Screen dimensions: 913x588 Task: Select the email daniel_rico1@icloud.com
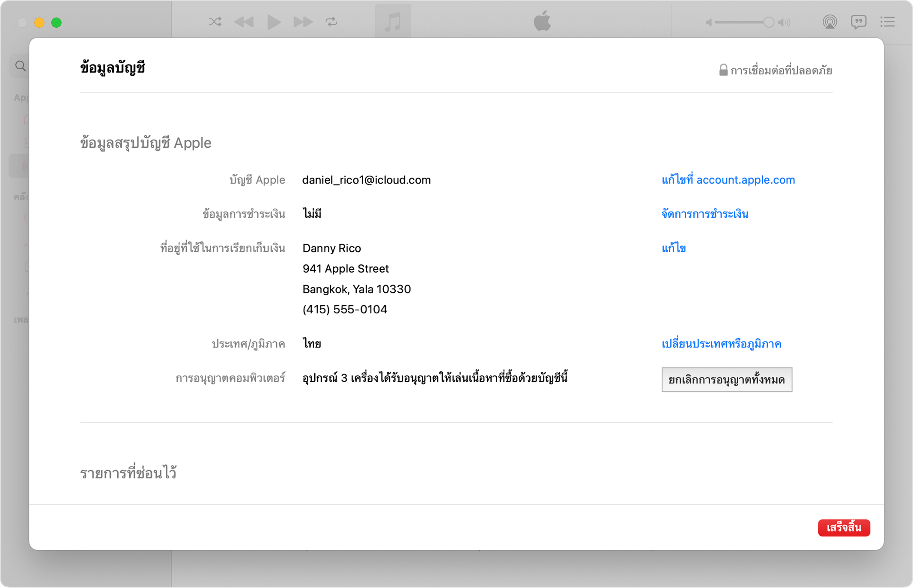click(367, 180)
